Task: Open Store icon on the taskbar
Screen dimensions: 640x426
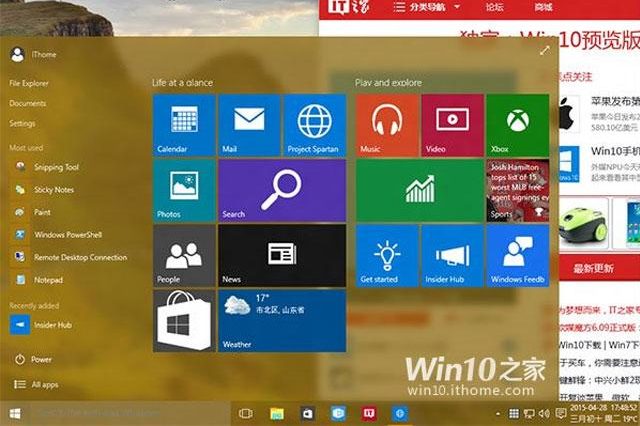Action: pyautogui.click(x=307, y=414)
